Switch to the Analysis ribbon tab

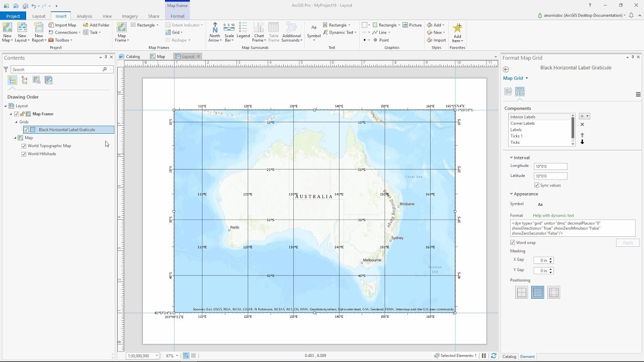point(84,16)
